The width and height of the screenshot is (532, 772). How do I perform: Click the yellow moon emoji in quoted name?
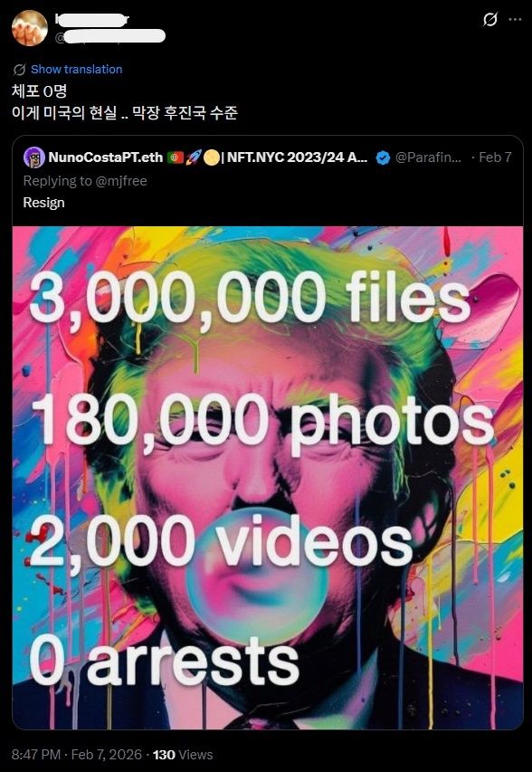point(211,157)
